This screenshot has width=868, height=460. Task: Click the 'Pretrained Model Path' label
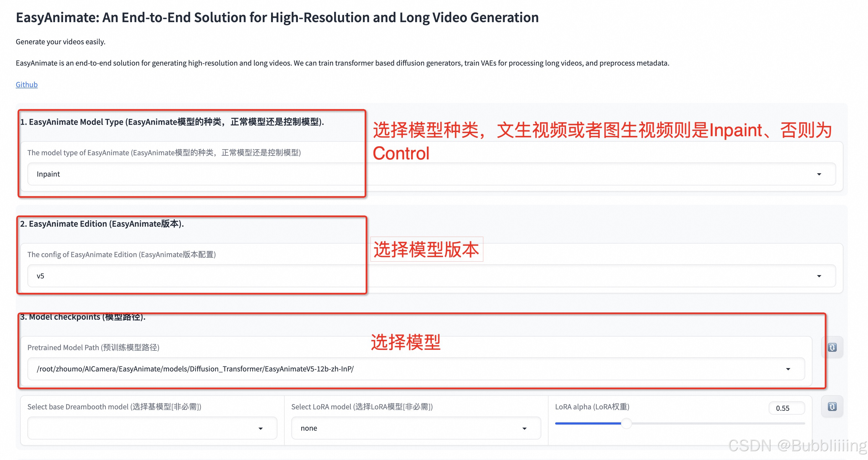click(x=93, y=347)
